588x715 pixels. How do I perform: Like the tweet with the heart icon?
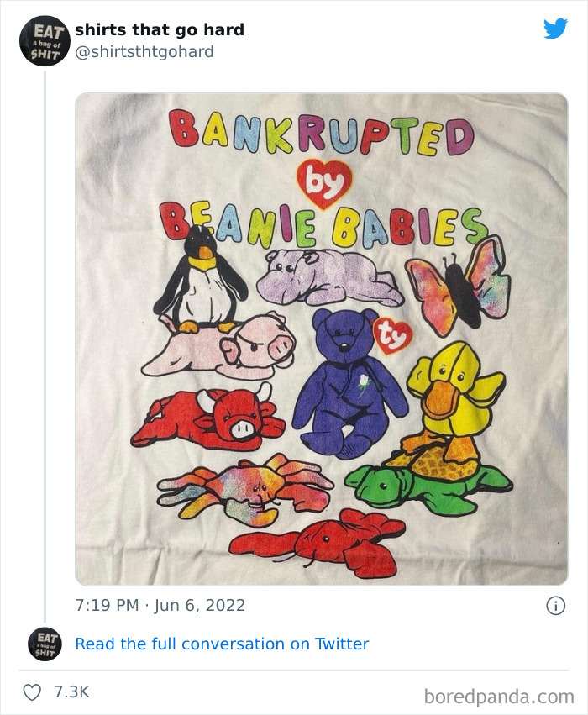(32, 692)
